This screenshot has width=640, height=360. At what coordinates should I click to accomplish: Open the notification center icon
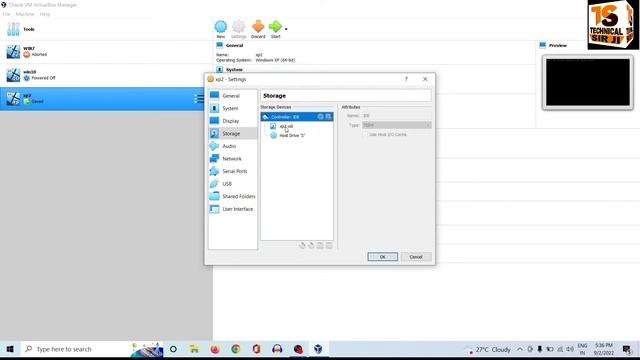(627, 349)
